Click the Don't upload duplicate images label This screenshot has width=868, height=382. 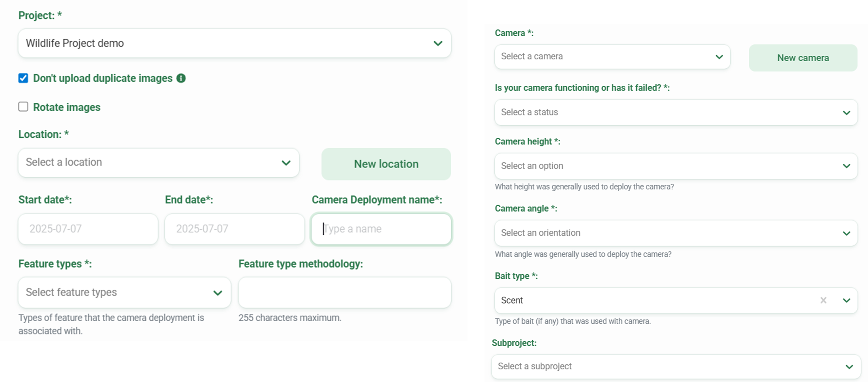pyautogui.click(x=103, y=78)
